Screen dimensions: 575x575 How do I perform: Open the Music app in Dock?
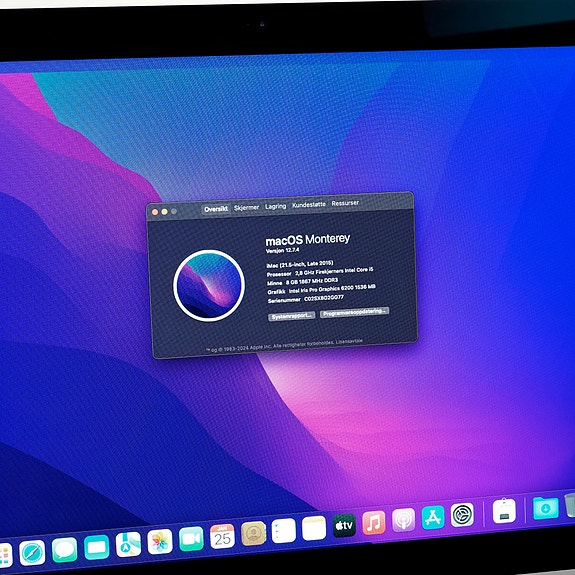374,523
